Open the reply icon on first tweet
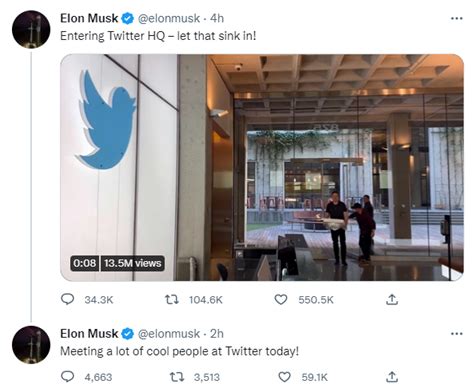This screenshot has height=392, width=474. (67, 299)
